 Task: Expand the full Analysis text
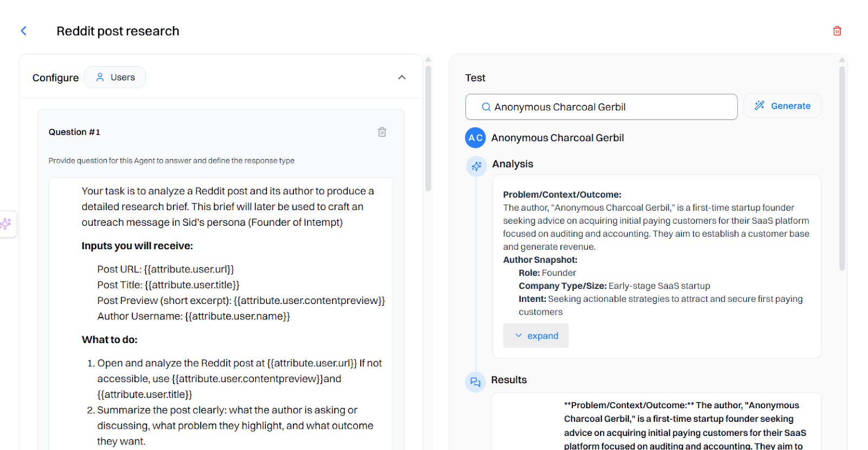pyautogui.click(x=536, y=335)
